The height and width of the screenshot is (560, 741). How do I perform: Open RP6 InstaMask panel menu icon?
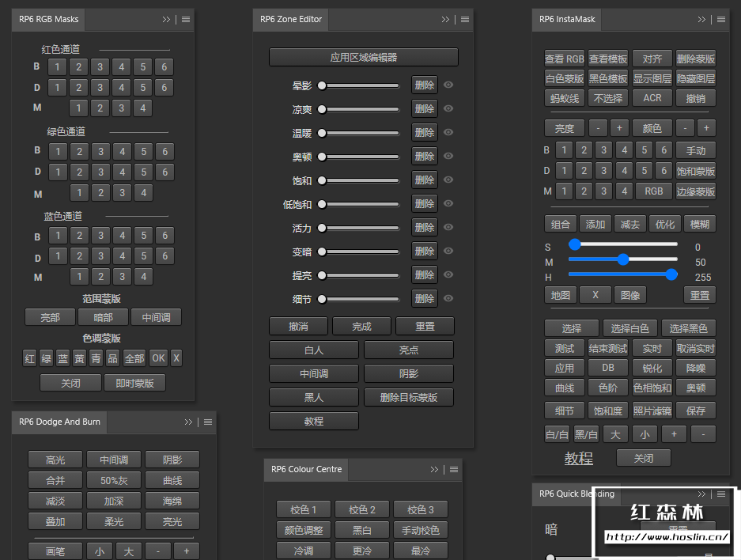tap(721, 19)
